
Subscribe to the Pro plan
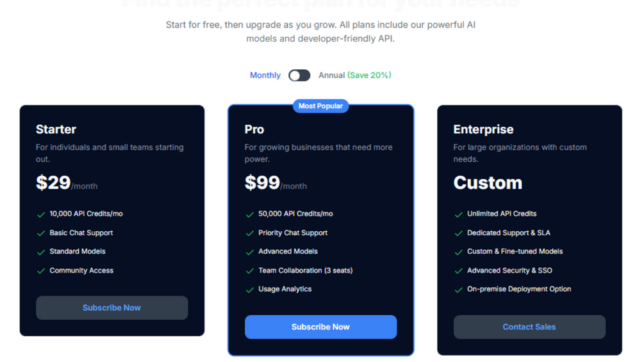[x=320, y=327]
